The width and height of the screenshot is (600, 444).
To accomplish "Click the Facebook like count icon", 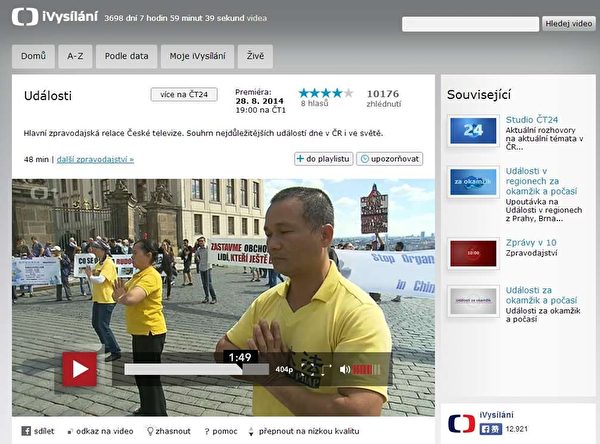I will pos(493,428).
